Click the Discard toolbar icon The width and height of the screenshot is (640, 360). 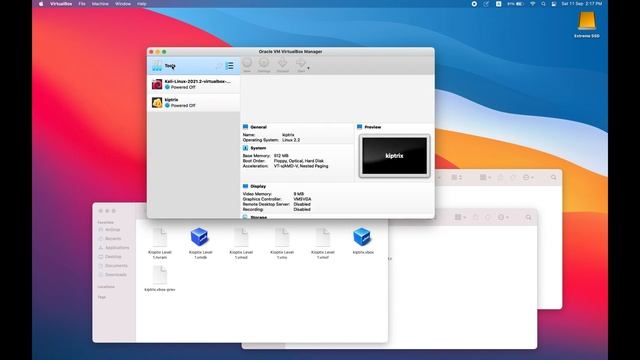point(282,64)
